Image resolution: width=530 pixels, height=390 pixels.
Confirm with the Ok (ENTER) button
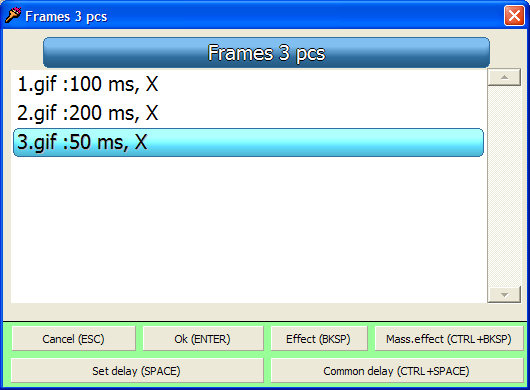point(203,339)
